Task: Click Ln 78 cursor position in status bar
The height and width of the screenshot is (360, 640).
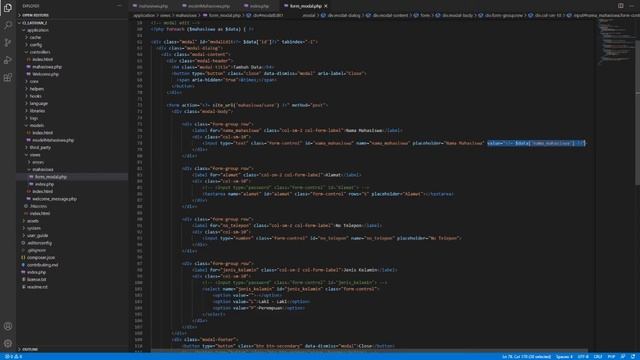Action: [x=526, y=356]
